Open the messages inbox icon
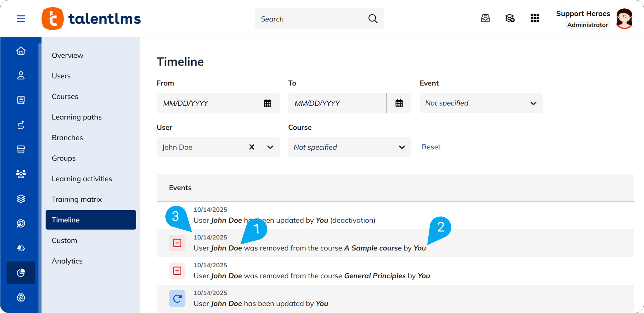Image resolution: width=644 pixels, height=313 pixels. [485, 18]
